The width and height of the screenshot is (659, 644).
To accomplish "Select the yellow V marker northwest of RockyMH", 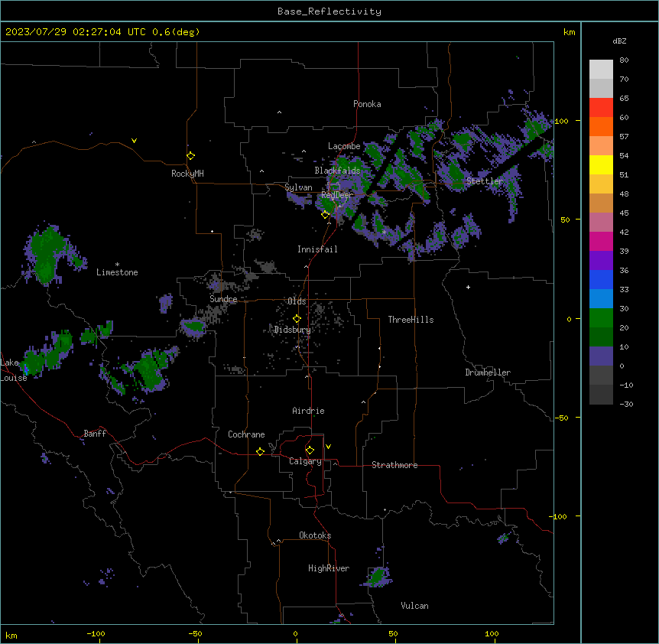I will (x=134, y=141).
